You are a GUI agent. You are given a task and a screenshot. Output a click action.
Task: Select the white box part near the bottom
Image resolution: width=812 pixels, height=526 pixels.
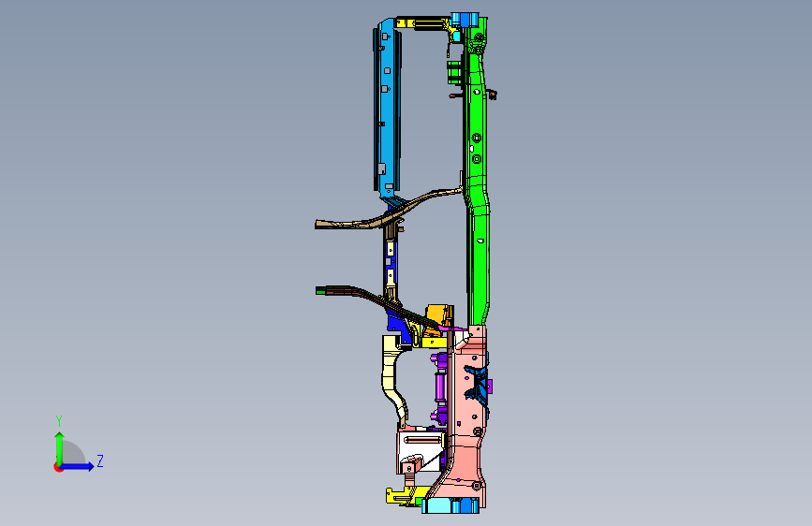point(421,450)
